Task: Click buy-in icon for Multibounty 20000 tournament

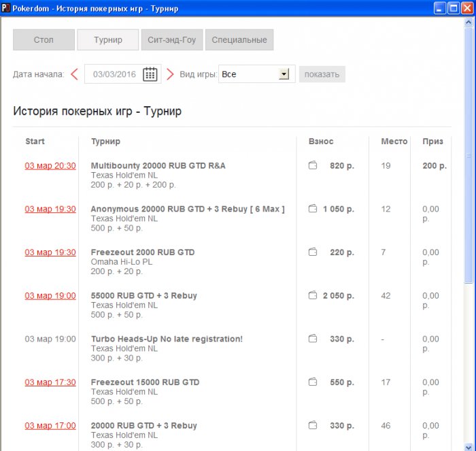Action: point(313,165)
